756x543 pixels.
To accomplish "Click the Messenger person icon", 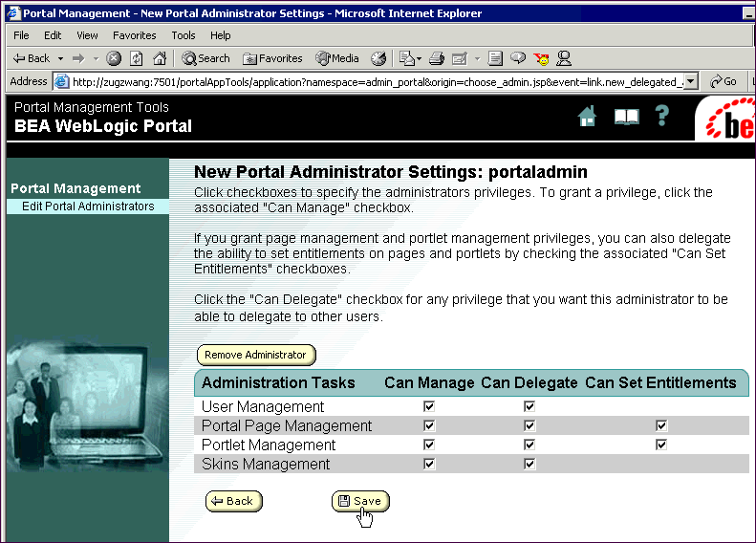I will click(564, 58).
